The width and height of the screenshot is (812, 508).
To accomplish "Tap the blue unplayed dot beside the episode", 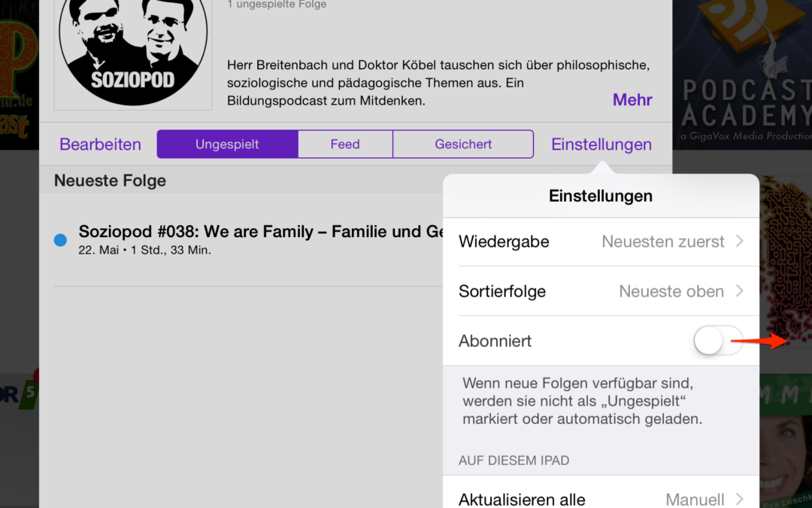I will [61, 240].
